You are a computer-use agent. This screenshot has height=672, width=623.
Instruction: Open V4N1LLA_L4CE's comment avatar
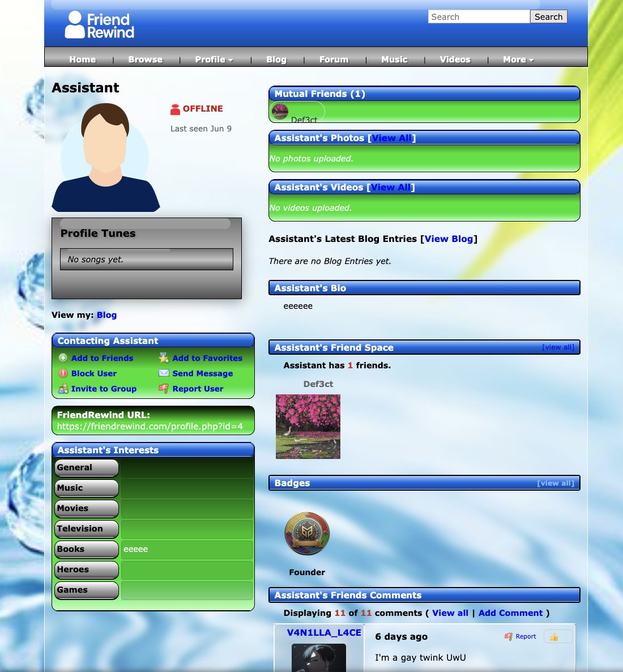click(319, 657)
